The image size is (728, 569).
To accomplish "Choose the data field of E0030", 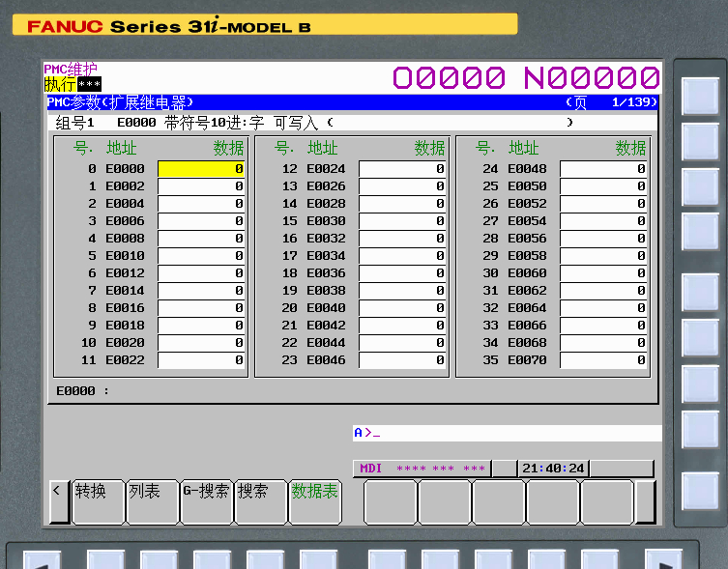I will pyautogui.click(x=402, y=221).
